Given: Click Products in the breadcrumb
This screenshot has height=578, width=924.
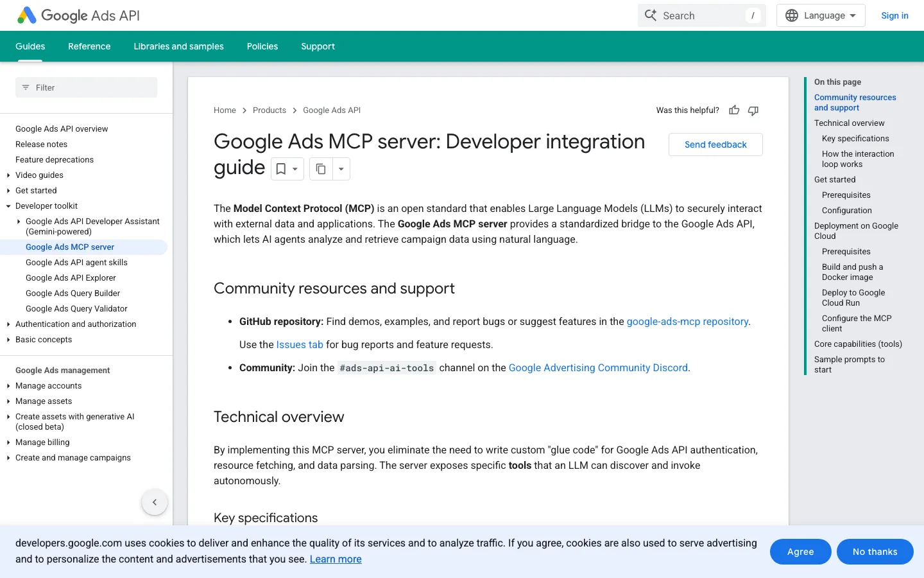Looking at the screenshot, I should (269, 110).
